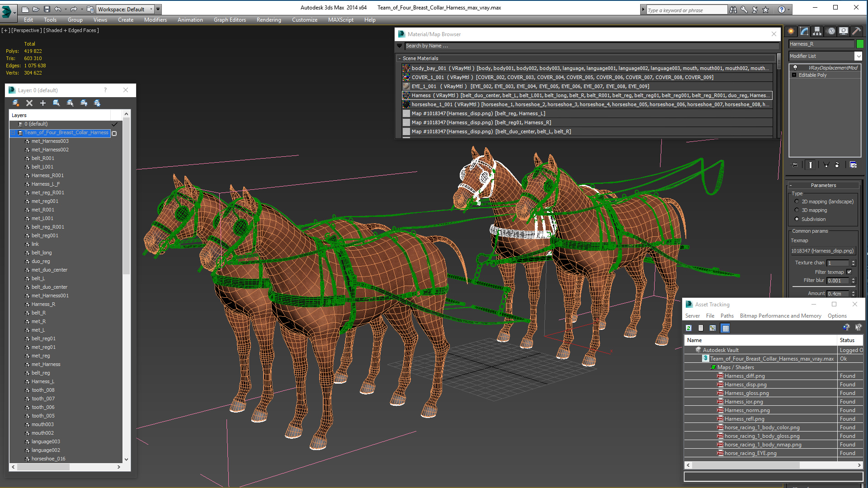Image resolution: width=868 pixels, height=488 pixels.
Task: Open the Utilities hammer panel tab
Action: tap(856, 31)
